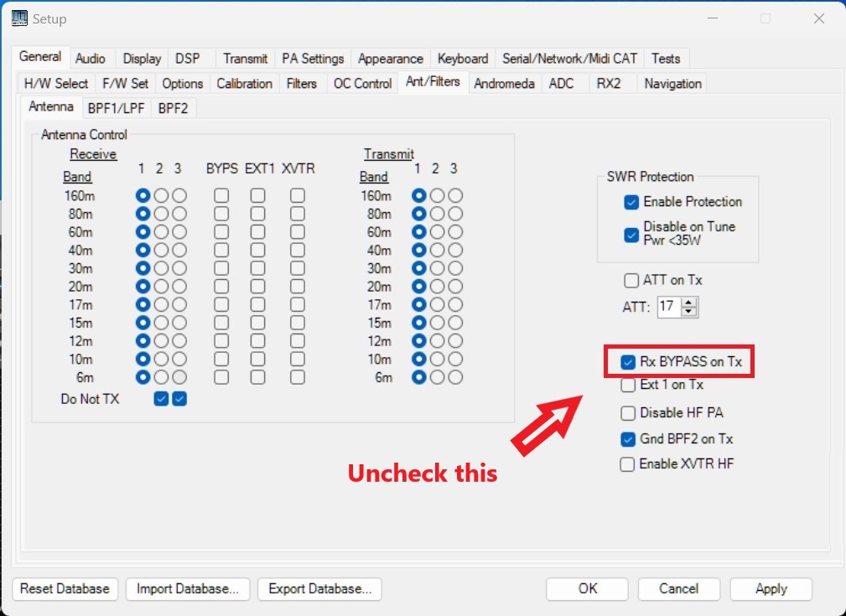Open the OC Control tab

click(x=362, y=84)
